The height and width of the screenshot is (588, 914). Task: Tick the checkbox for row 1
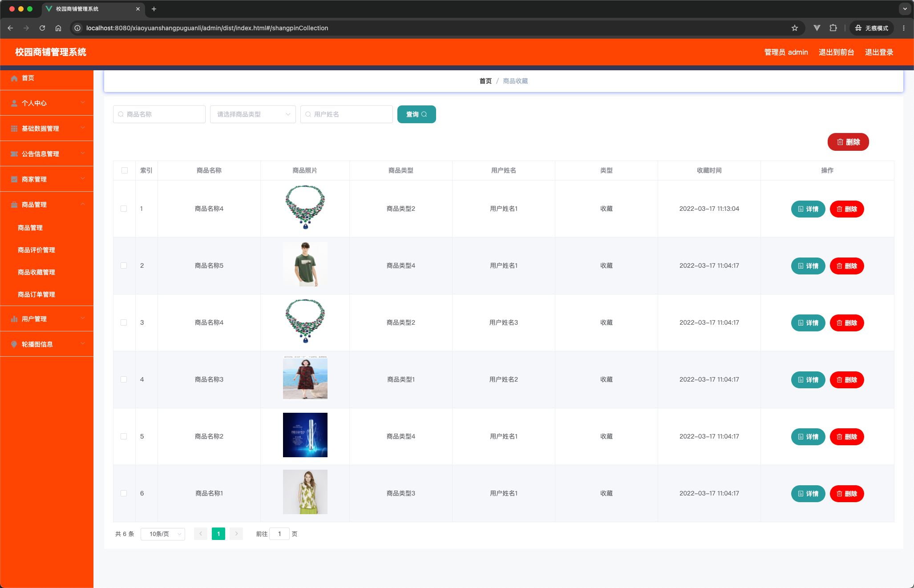point(124,209)
